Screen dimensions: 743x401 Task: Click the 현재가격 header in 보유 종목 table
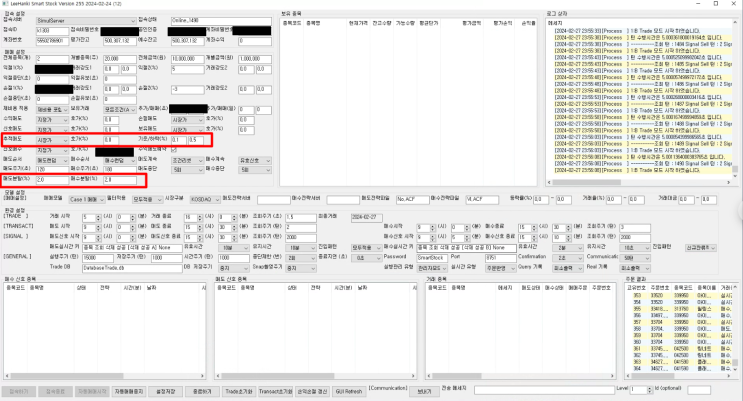358,23
